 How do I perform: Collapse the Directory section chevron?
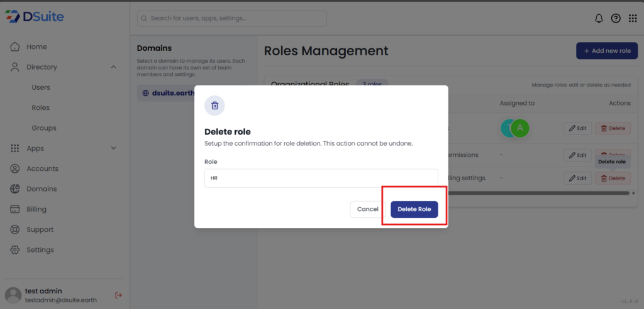pyautogui.click(x=113, y=67)
